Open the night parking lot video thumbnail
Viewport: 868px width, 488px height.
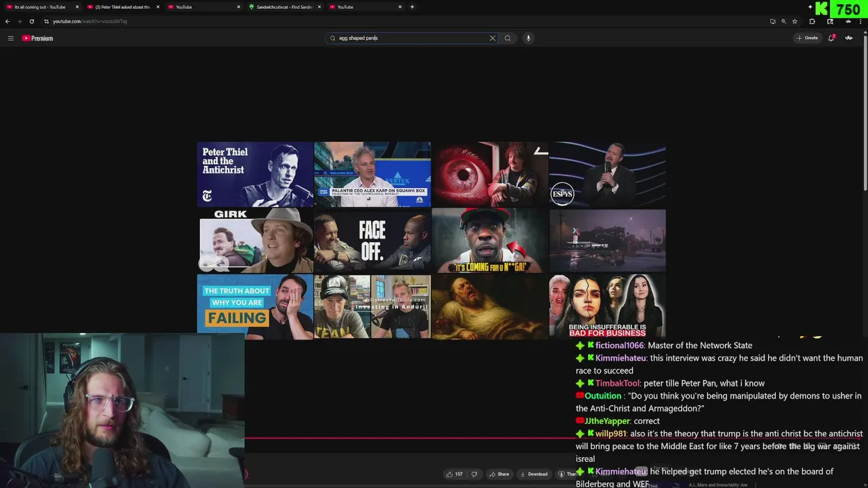tap(608, 241)
